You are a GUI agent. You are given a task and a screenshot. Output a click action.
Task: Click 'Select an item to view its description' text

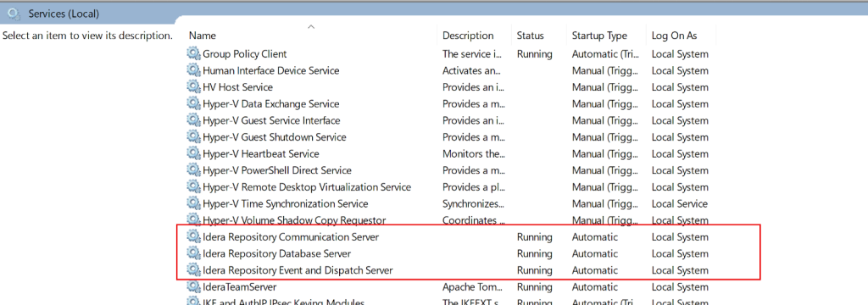pos(87,36)
